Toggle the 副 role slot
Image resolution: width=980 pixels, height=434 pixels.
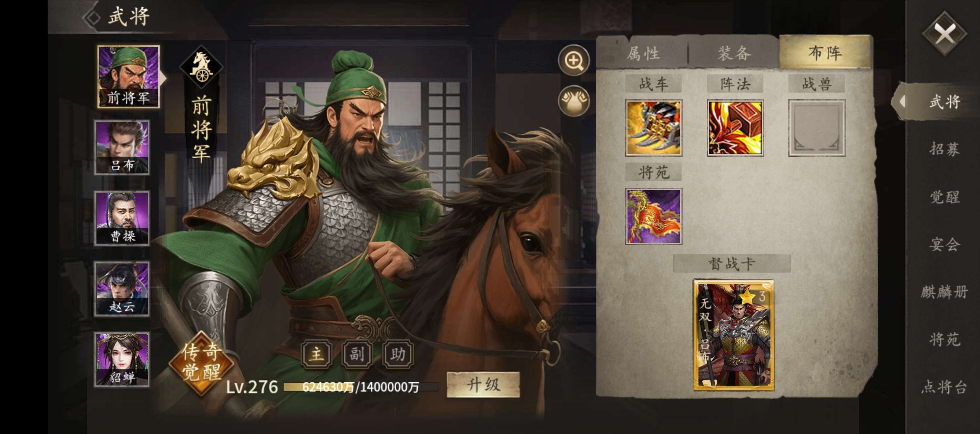coord(357,354)
